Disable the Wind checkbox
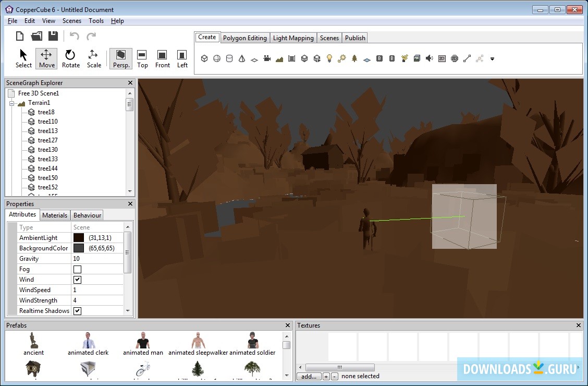 pos(77,280)
